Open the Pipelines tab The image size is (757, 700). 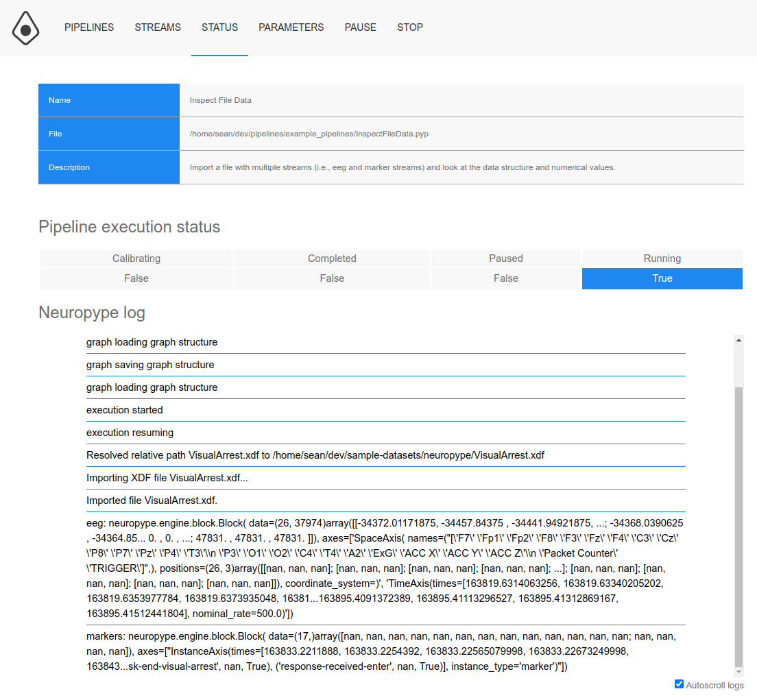[89, 27]
